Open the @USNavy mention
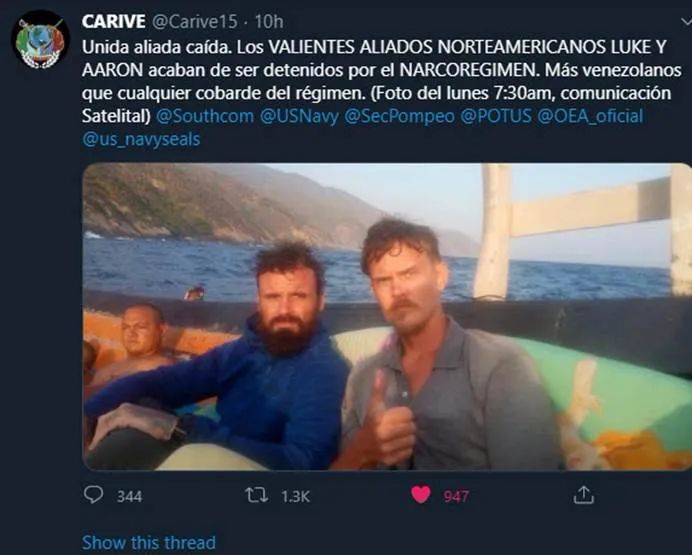This screenshot has height=555, width=692. (x=299, y=116)
